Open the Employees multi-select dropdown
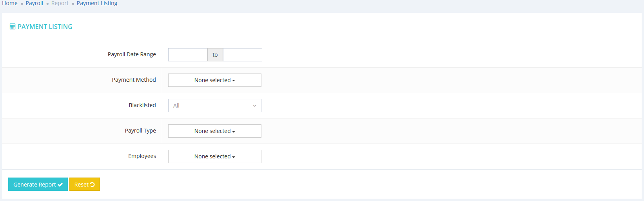Screen dimensions: 644x201 pyautogui.click(x=214, y=156)
